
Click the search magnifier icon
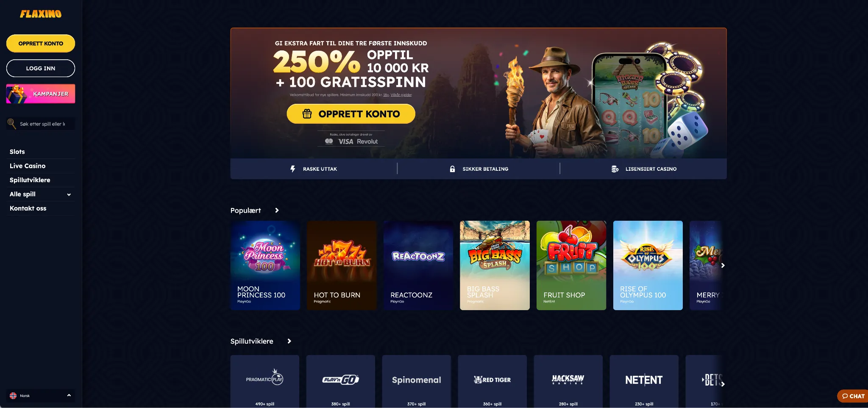click(x=11, y=123)
